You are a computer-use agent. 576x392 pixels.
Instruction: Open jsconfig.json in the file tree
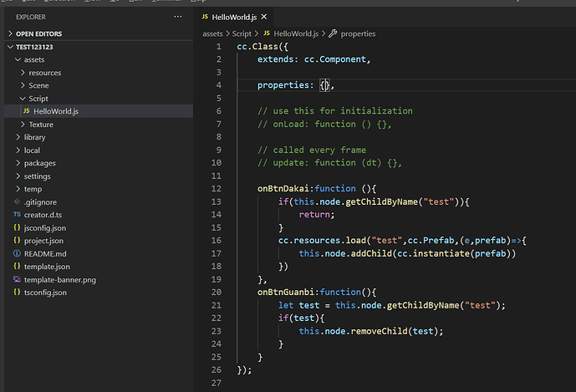tap(45, 227)
